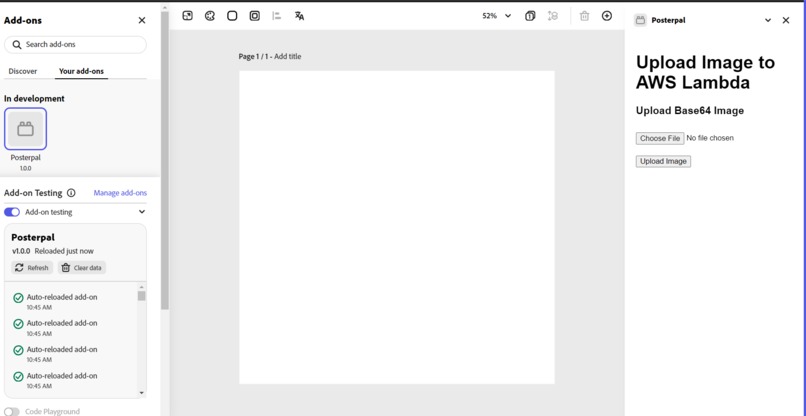Screen dimensions: 806x416
Task: Focus the Search add-ons field
Action: pyautogui.click(x=75, y=45)
